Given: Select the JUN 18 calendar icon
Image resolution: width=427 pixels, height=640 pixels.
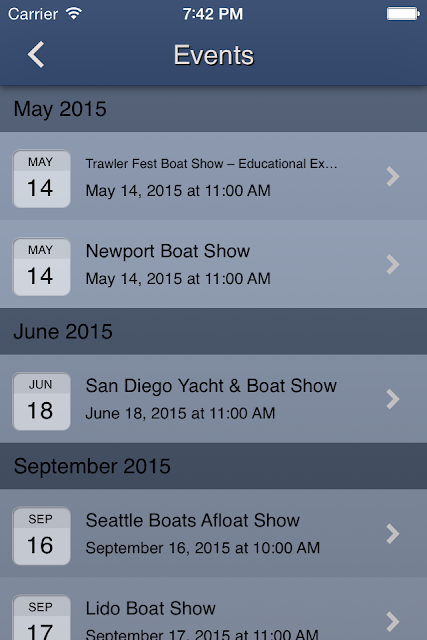Looking at the screenshot, I should pyautogui.click(x=42, y=401).
